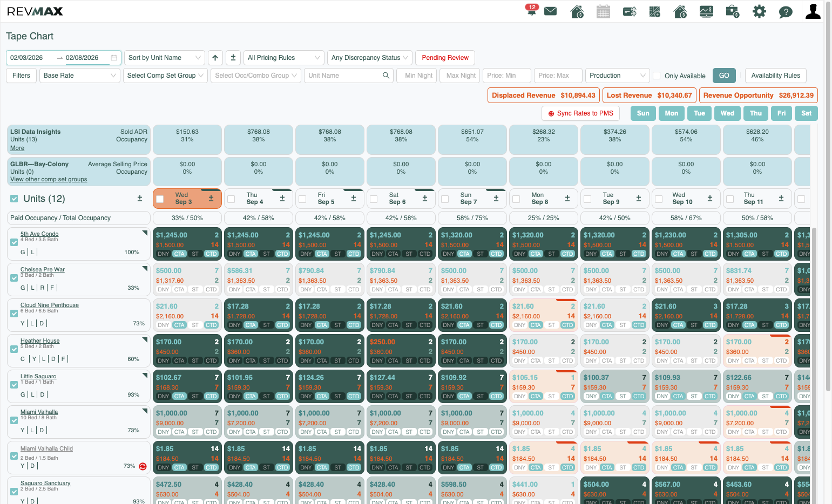Open the Base Rate dropdown
The image size is (832, 504).
click(80, 76)
